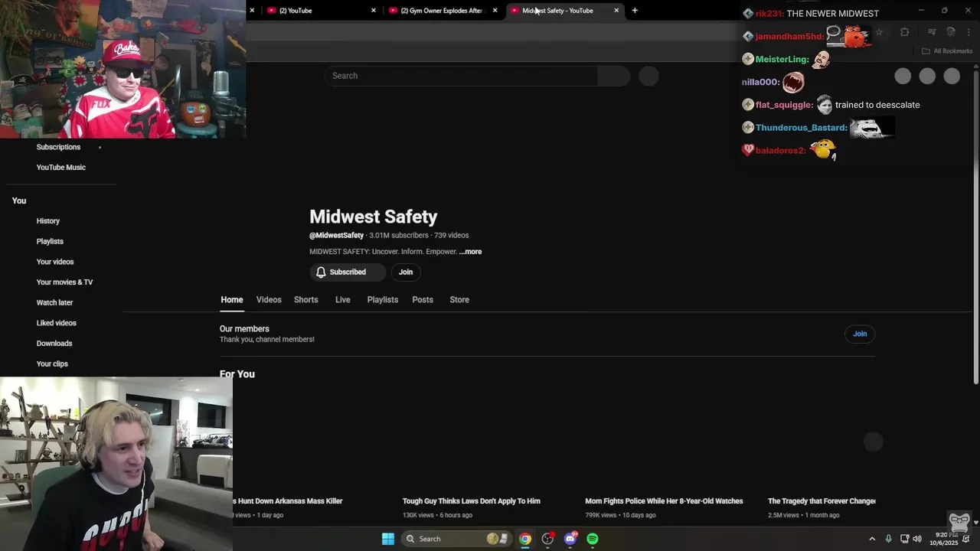Open a new browser tab
The height and width of the screenshot is (551, 980).
coord(635,11)
